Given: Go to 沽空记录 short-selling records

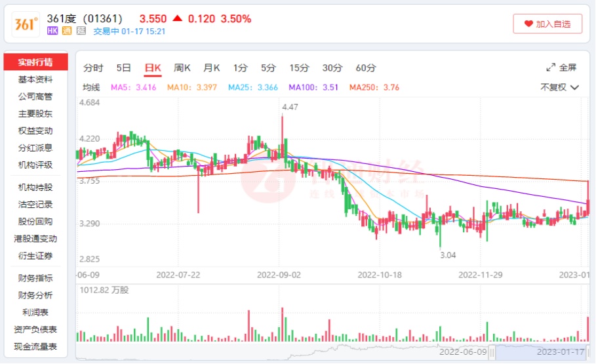Looking at the screenshot, I should [35, 205].
